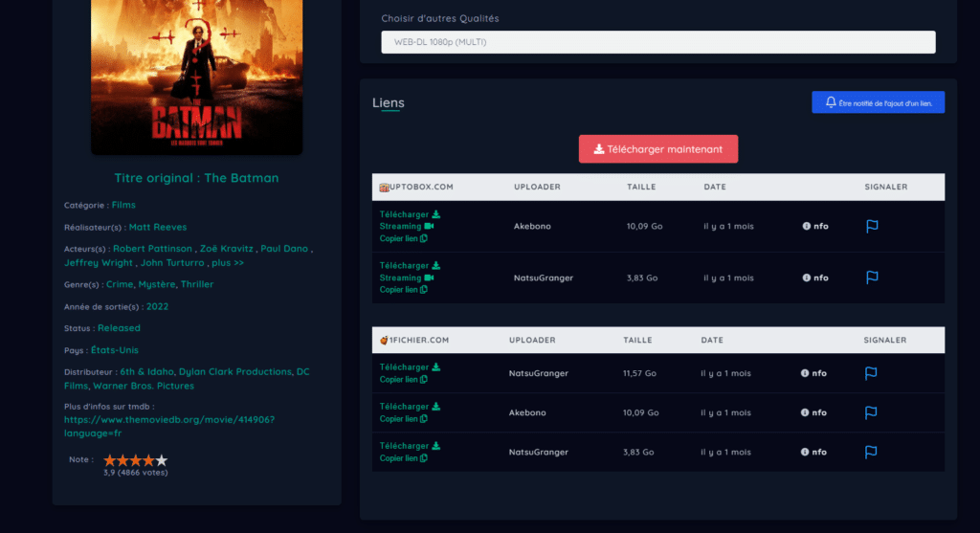Copier lien for Uptobox Akebono 10,09 Go
This screenshot has height=533, width=980.
403,238
